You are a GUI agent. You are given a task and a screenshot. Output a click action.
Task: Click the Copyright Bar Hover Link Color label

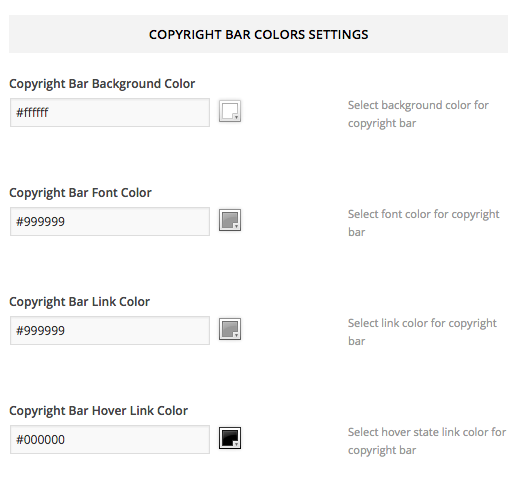[x=98, y=411]
